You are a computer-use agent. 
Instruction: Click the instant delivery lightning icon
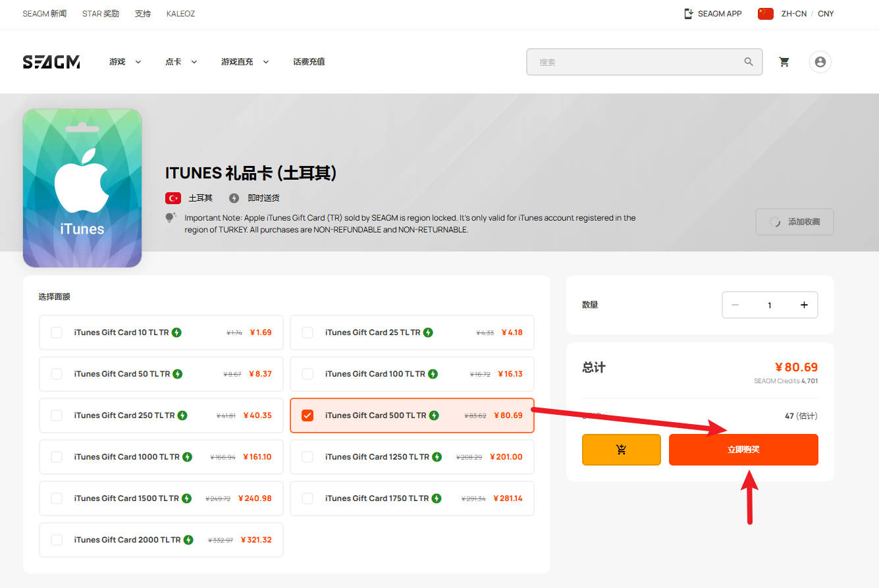pyautogui.click(x=234, y=198)
